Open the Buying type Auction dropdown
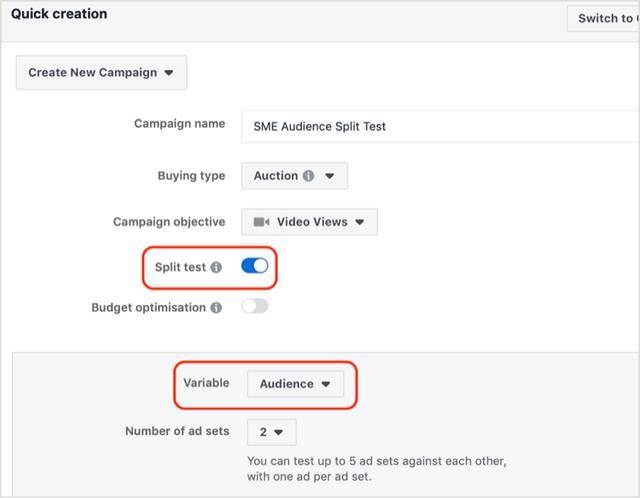 point(294,176)
